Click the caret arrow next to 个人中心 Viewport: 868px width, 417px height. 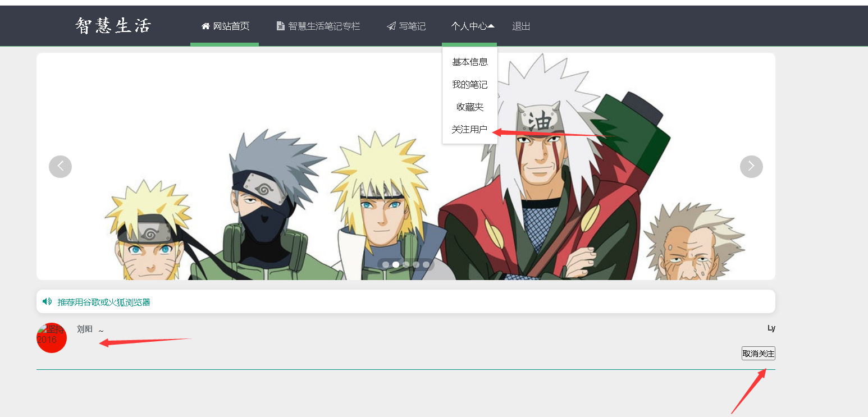[491, 26]
